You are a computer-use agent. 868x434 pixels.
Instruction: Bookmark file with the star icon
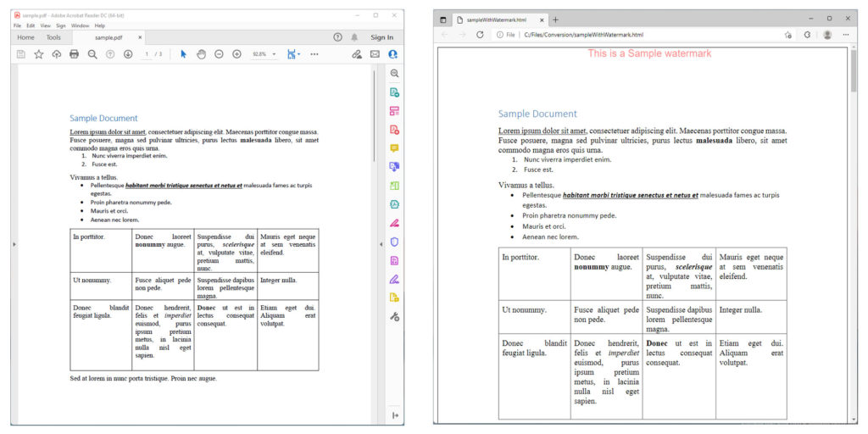tap(38, 54)
